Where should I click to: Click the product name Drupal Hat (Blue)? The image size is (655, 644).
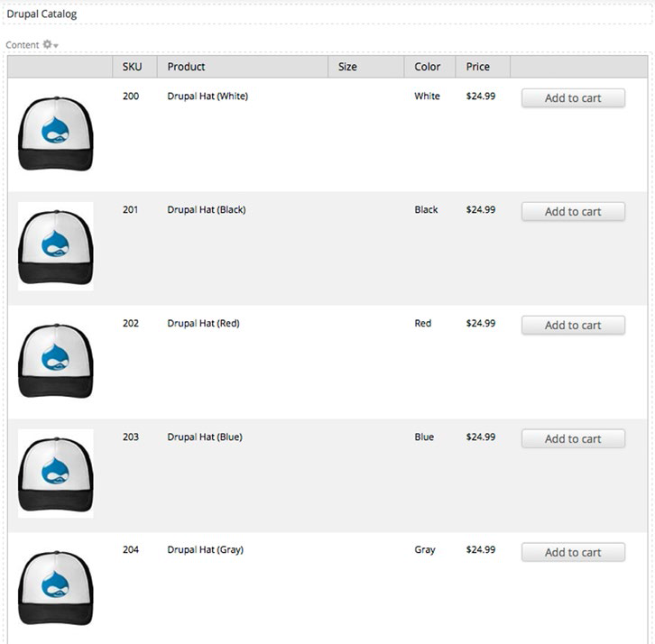coord(205,437)
